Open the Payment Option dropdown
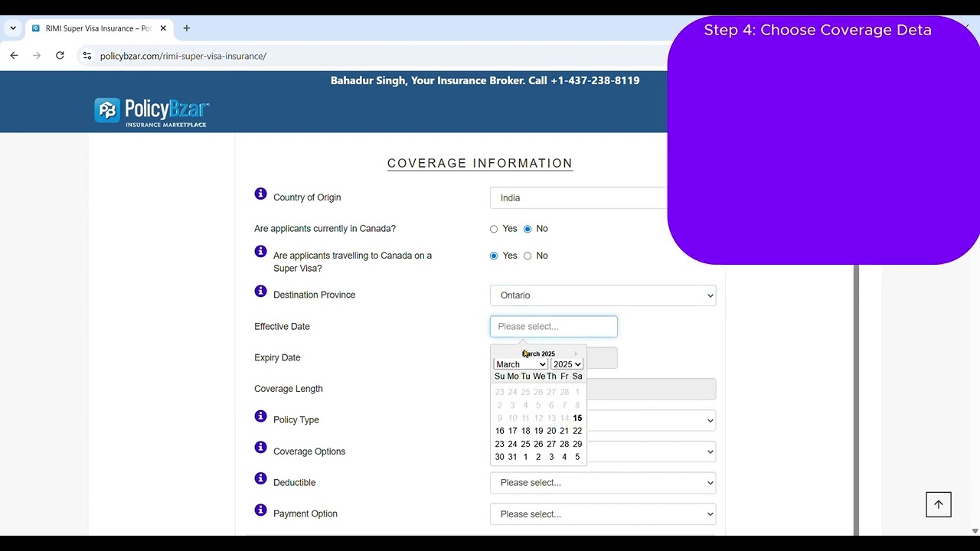The height and width of the screenshot is (551, 980). [603, 514]
